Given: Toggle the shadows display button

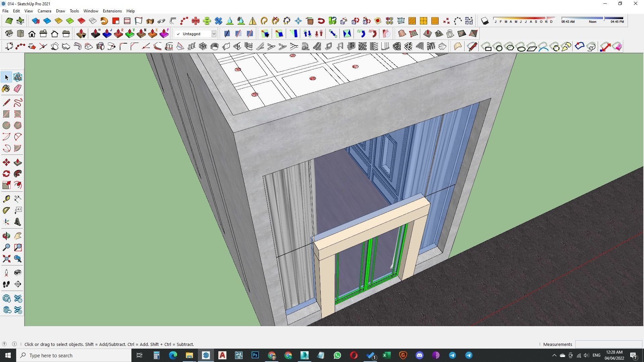Looking at the screenshot, I should (x=485, y=21).
